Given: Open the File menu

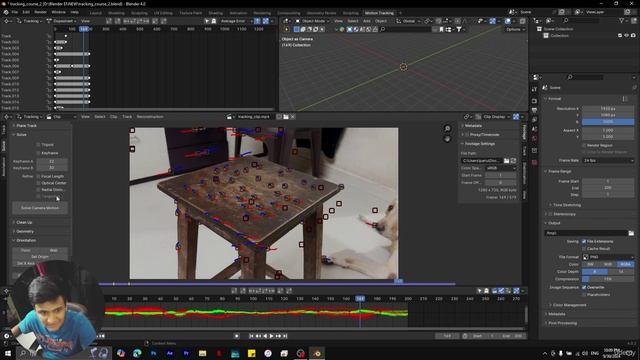Looking at the screenshot, I should [x=15, y=12].
